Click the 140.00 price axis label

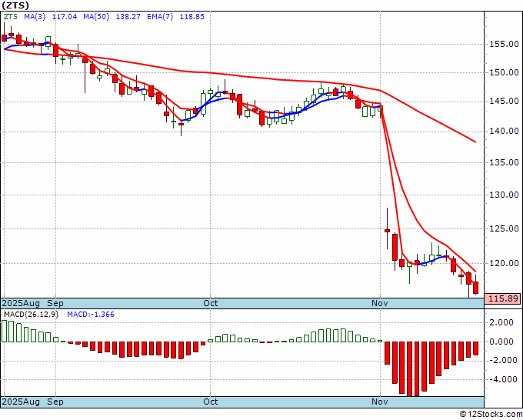point(504,131)
